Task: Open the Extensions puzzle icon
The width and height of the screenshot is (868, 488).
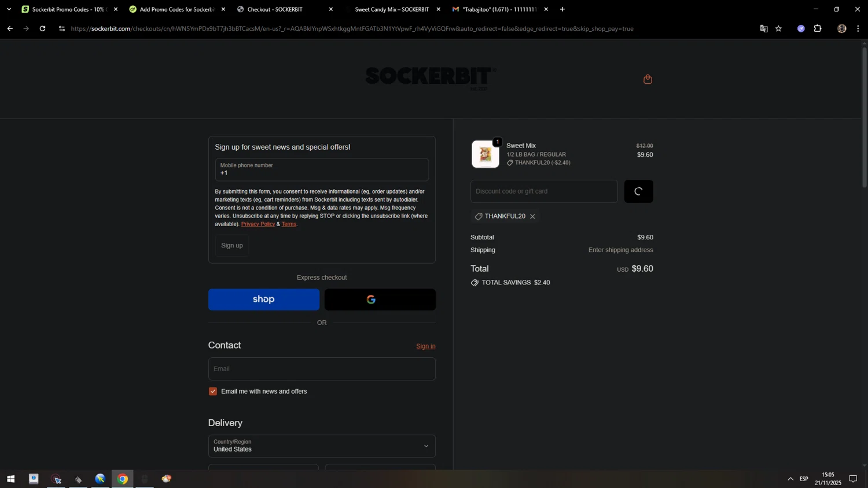Action: click(818, 28)
